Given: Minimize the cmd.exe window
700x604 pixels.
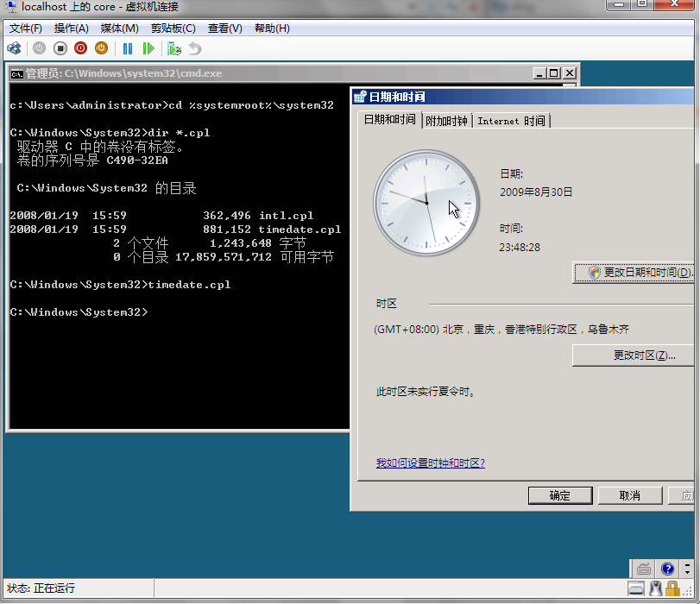Looking at the screenshot, I should (x=539, y=73).
